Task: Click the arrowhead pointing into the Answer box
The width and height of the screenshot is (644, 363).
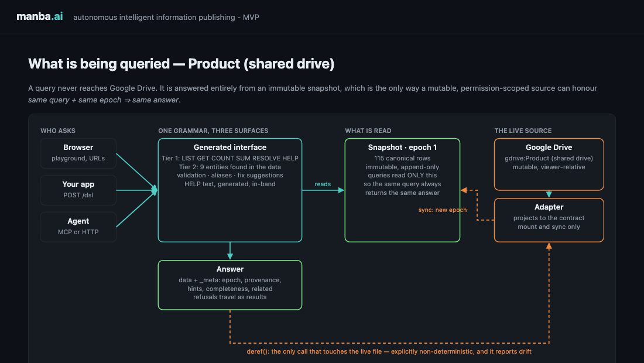Action: click(x=230, y=256)
